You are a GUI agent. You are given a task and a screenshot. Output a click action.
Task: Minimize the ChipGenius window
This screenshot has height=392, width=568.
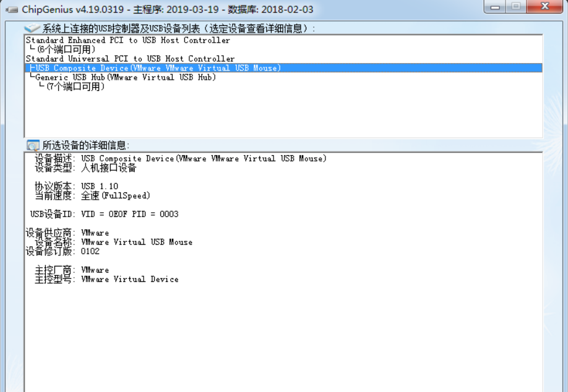[x=495, y=7]
